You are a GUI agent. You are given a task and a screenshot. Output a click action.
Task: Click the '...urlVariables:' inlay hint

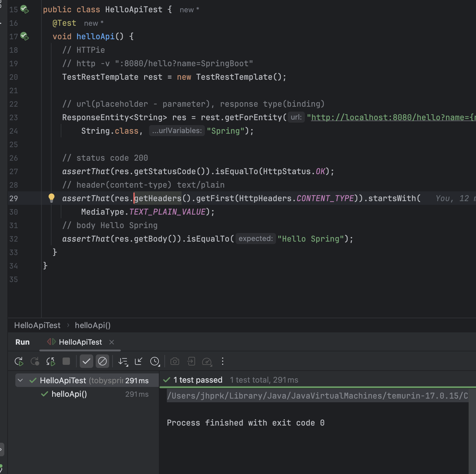[x=177, y=131]
